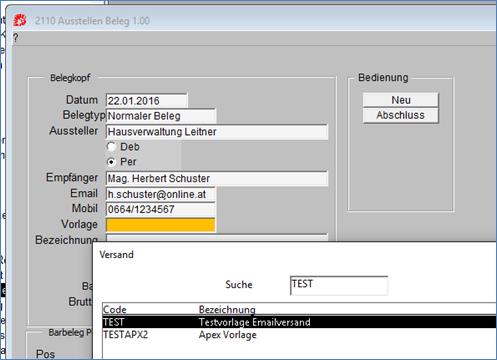Screen dimensions: 497x360
Task: Open the Belegtyp field Normaler Beleg
Action: tap(161, 116)
